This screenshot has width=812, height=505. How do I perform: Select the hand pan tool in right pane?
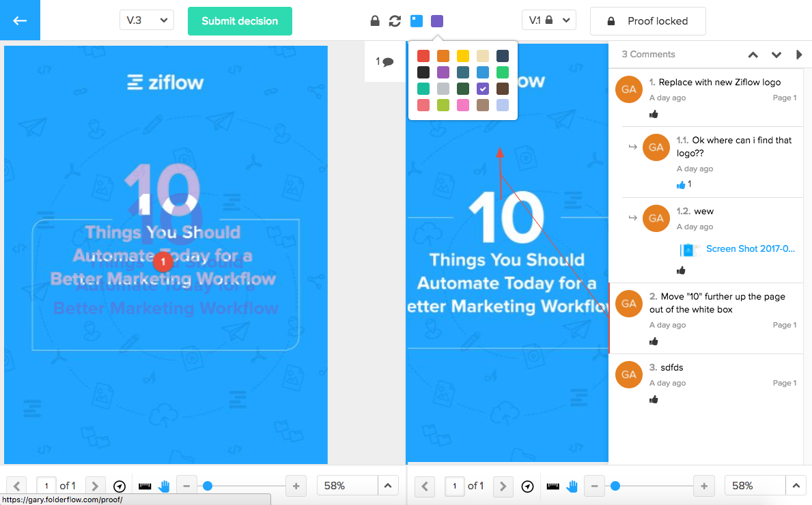(572, 486)
